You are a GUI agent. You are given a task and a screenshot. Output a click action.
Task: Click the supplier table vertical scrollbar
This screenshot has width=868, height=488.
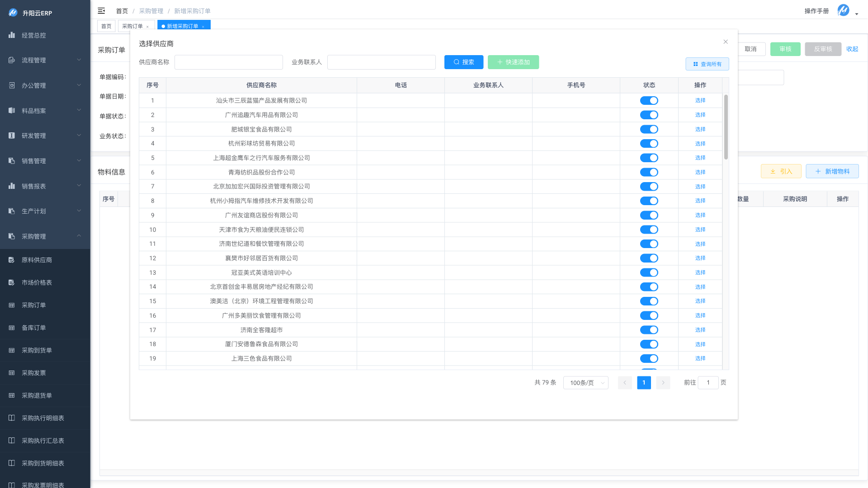(x=726, y=127)
